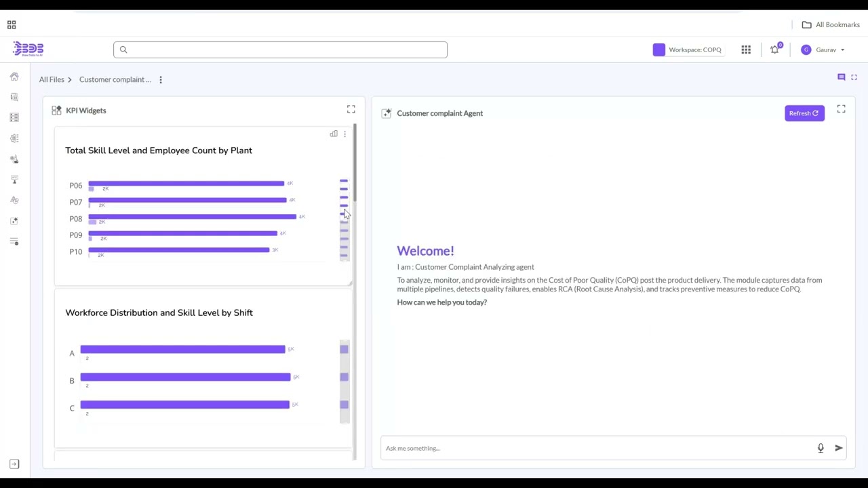This screenshot has width=868, height=488.
Task: Open the Workspace: COPQ selector
Action: pyautogui.click(x=688, y=49)
